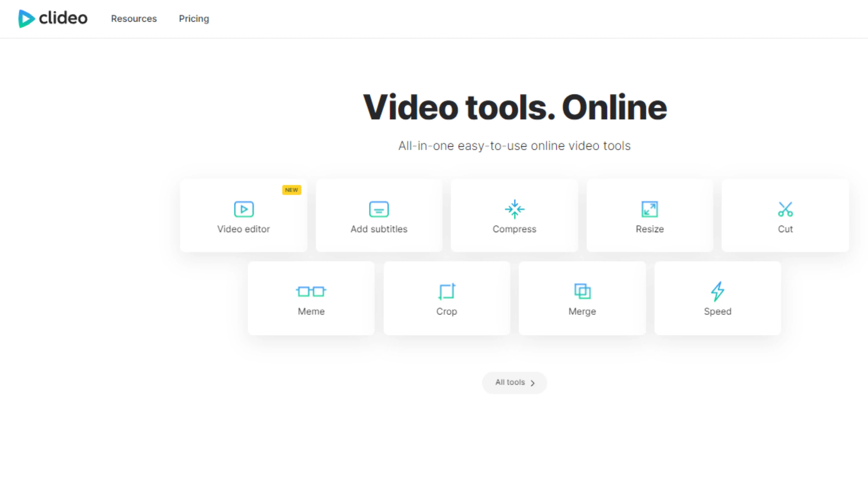Click the Add subtitles label
Screen dimensions: 868x488
[x=379, y=229]
